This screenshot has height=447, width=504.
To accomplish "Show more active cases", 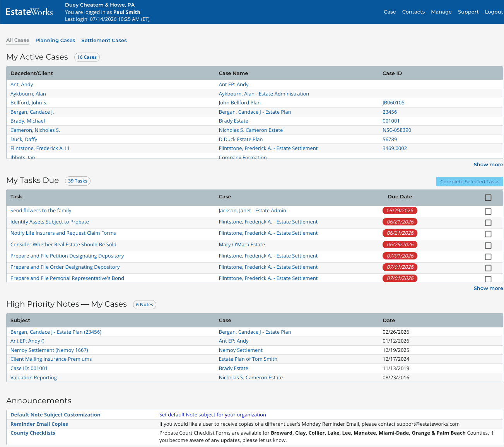I will [488, 165].
